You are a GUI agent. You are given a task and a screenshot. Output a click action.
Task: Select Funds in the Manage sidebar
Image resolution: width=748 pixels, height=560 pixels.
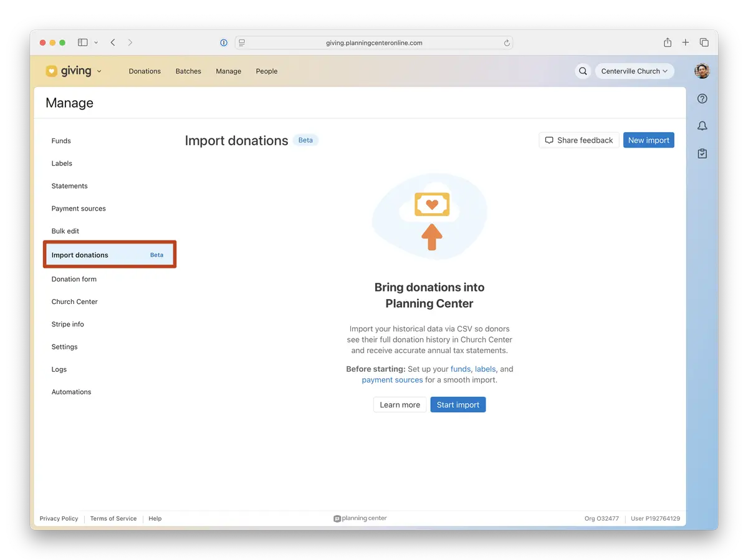point(61,141)
